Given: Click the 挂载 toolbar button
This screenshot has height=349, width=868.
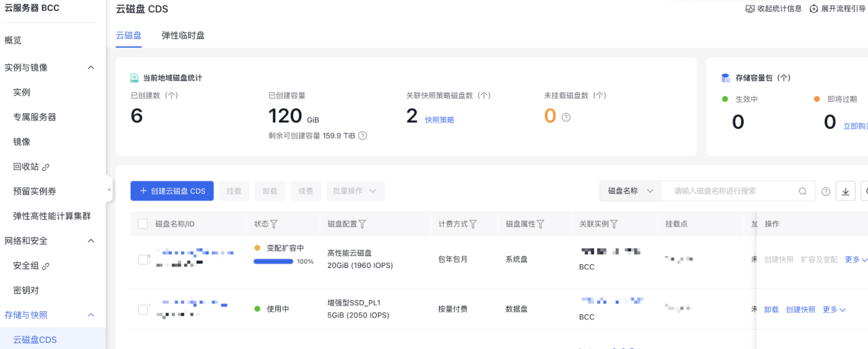Looking at the screenshot, I should tap(234, 191).
